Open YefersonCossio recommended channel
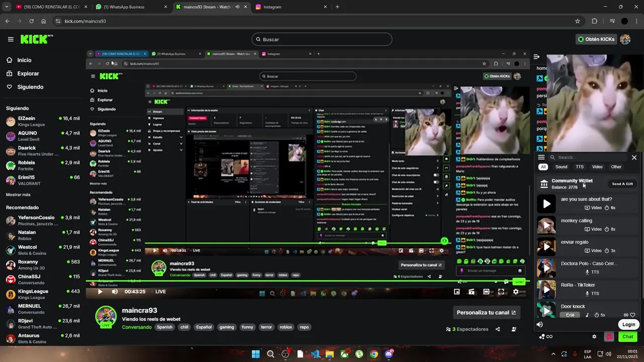 click(42, 220)
